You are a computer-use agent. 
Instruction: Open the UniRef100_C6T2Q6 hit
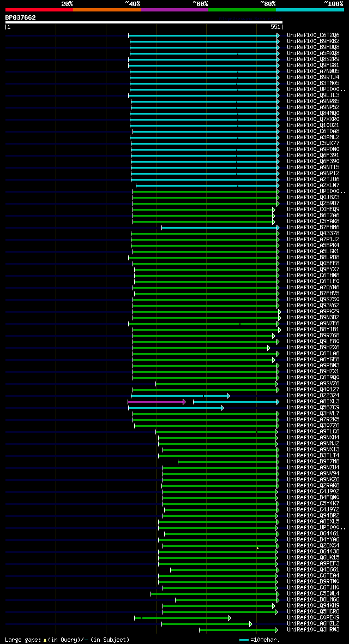click(x=313, y=35)
